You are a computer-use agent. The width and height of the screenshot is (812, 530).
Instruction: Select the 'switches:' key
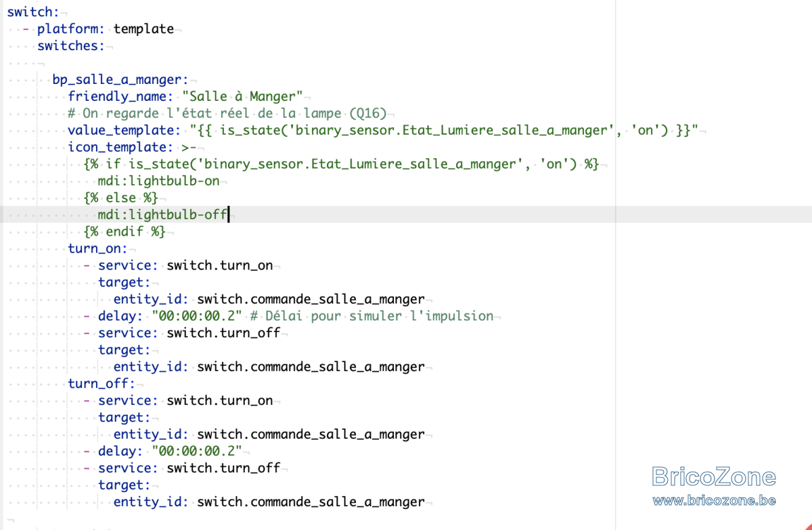tap(71, 45)
